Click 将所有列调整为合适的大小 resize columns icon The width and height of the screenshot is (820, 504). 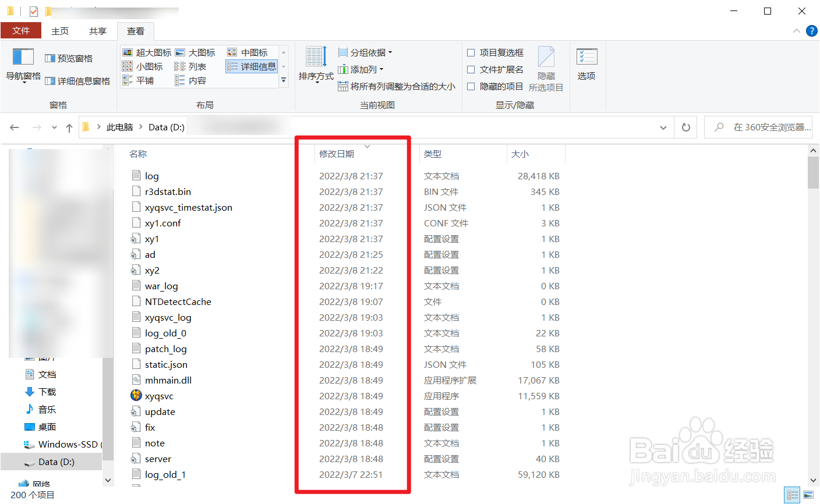point(342,86)
